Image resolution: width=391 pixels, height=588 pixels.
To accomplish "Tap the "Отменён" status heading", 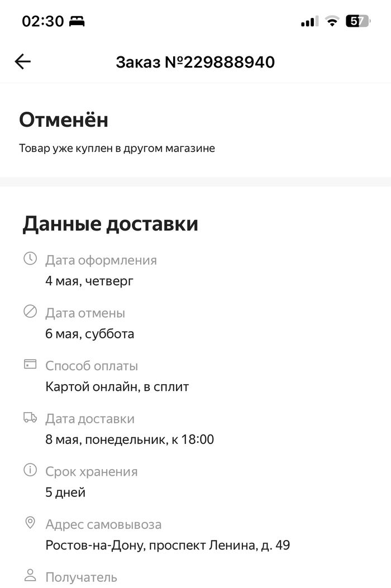I will [64, 120].
